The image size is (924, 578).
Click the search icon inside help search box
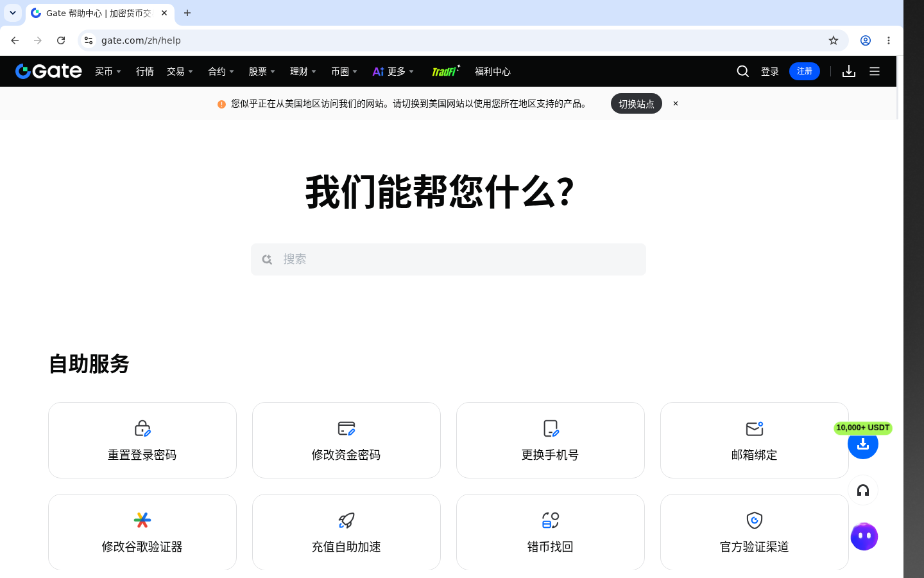point(267,259)
